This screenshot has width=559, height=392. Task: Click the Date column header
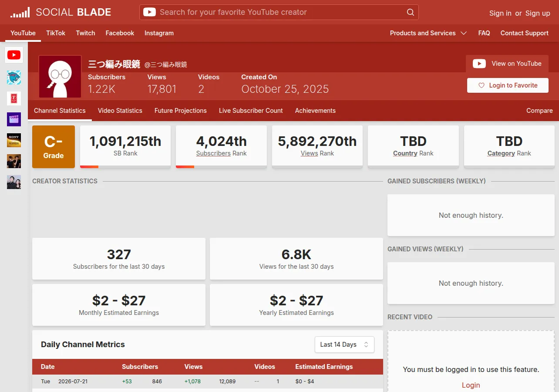[x=48, y=367]
